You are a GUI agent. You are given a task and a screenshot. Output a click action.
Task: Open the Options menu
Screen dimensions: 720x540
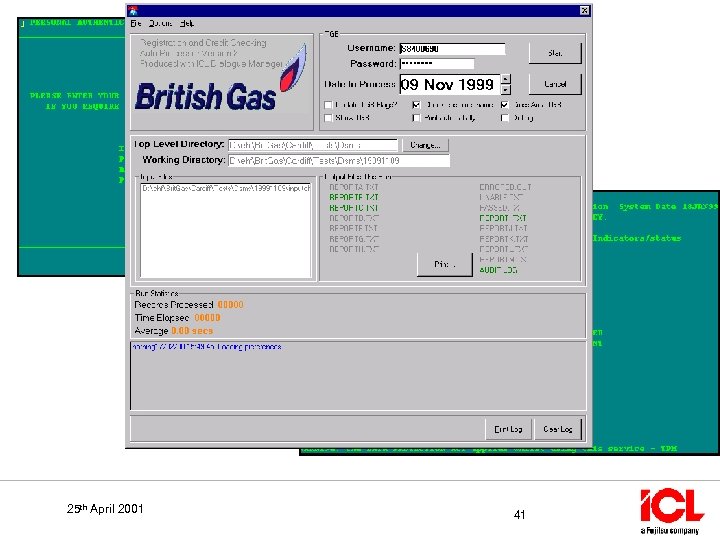160,23
